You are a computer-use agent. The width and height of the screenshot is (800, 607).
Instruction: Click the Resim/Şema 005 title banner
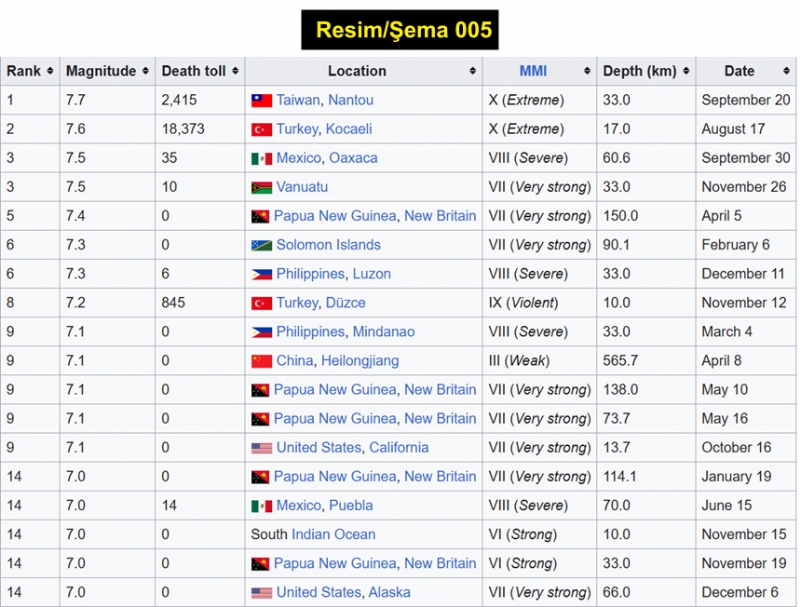[400, 29]
